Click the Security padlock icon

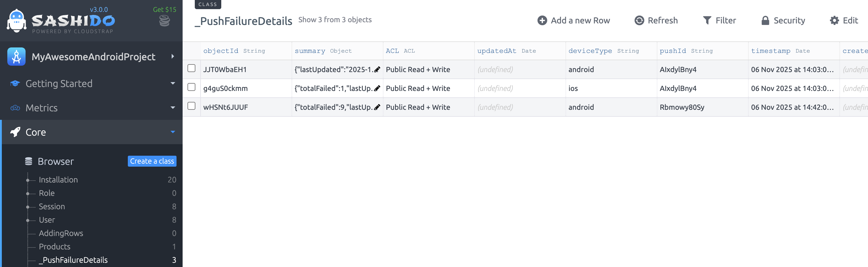[x=765, y=21]
